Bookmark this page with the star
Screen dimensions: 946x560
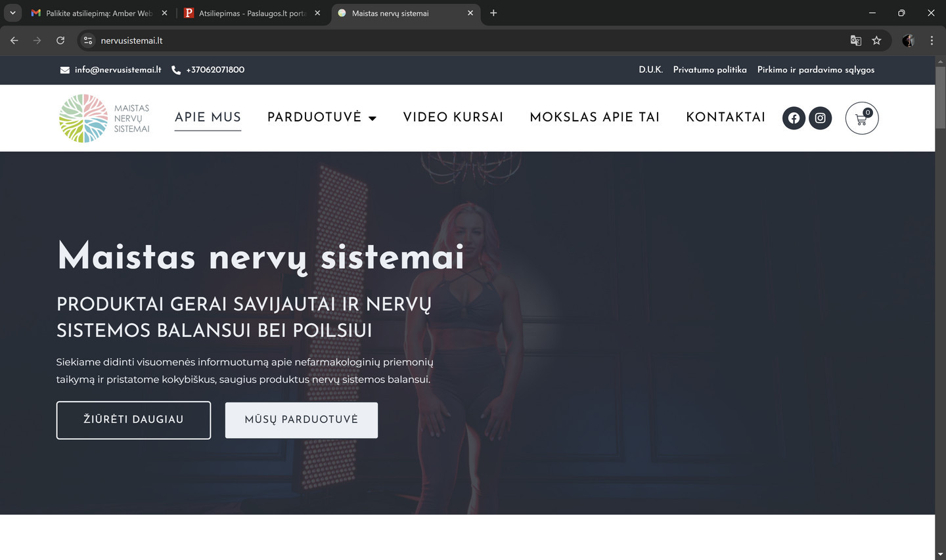tap(876, 41)
